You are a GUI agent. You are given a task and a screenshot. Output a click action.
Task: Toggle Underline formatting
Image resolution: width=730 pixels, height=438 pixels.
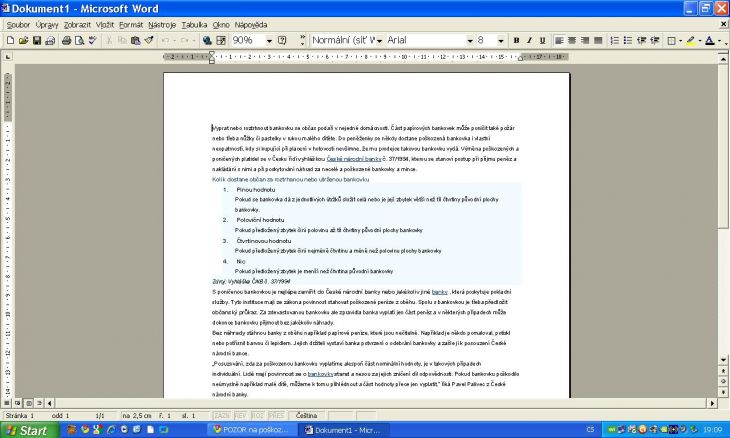542,40
